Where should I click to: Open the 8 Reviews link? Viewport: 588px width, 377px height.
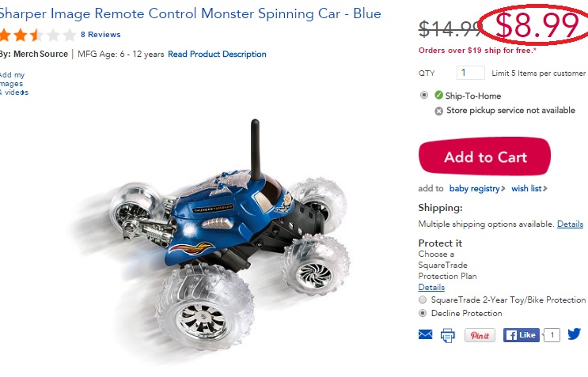point(101,35)
